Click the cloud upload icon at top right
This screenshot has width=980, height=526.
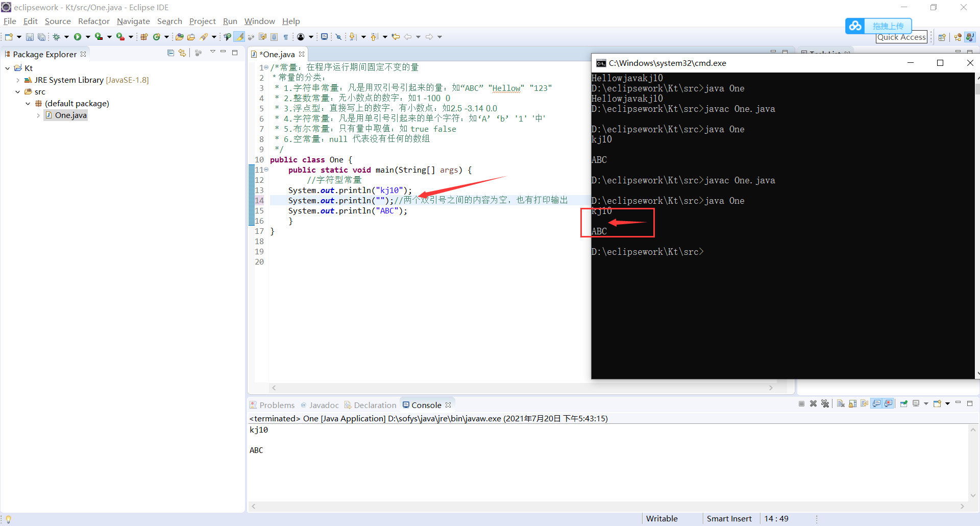point(855,26)
